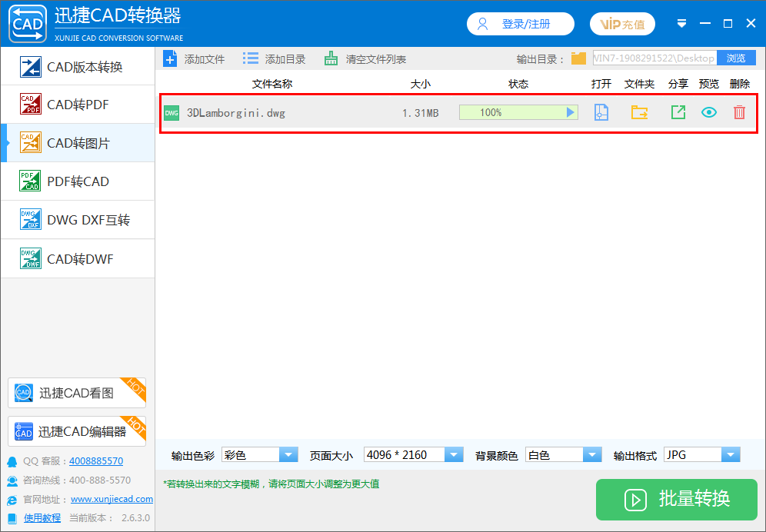Click the browser icon beside 官网地址
This screenshot has width=766, height=532.
coord(12,500)
